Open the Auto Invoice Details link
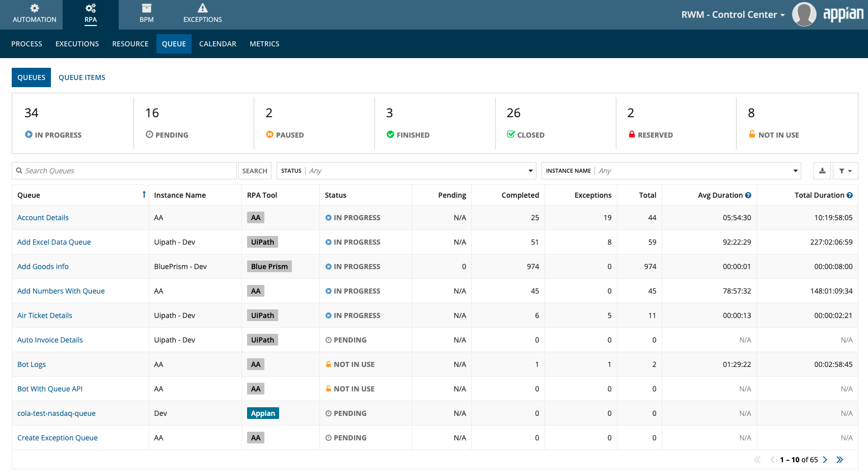Screen dimensions: 868x474 50,340
